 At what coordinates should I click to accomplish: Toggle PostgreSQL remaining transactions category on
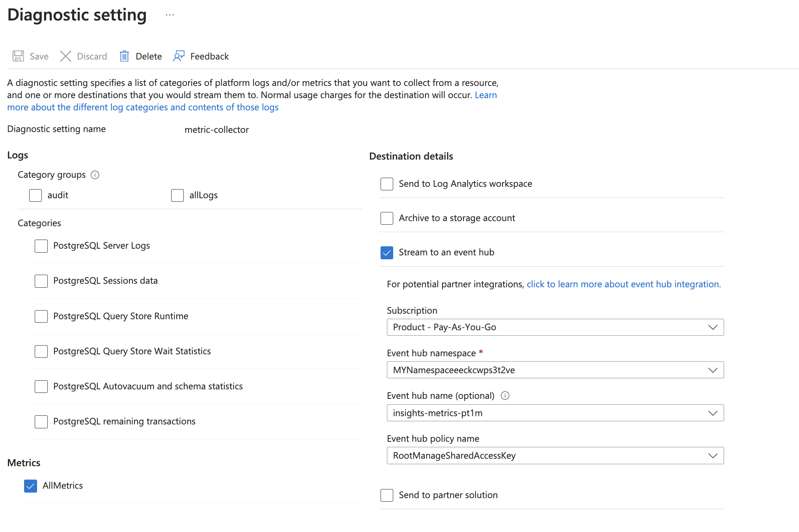41,422
